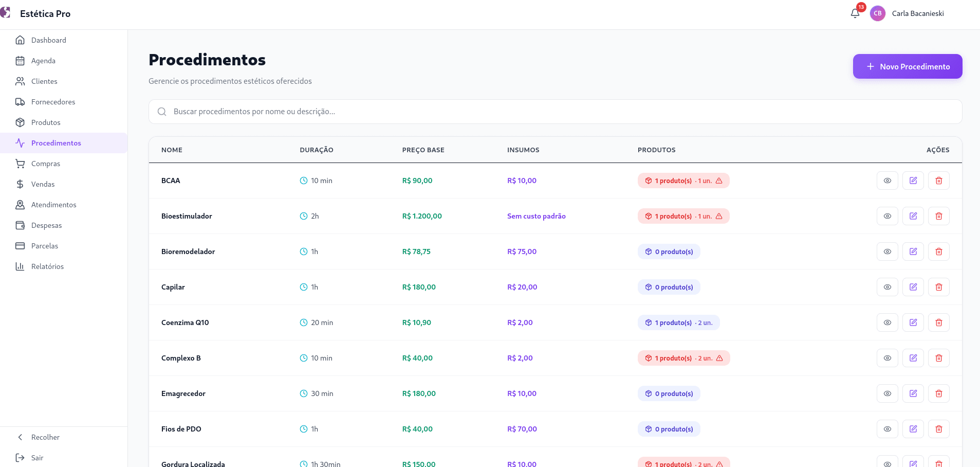View details via eye icon for Bioremodelador
Screen dimensions: 980x467
(x=887, y=252)
